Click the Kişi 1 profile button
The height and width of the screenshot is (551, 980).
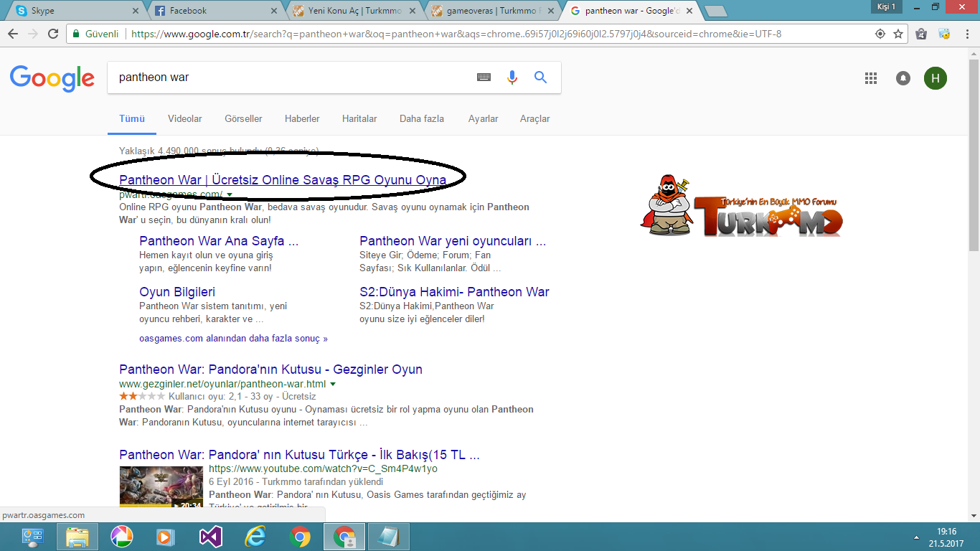point(886,6)
